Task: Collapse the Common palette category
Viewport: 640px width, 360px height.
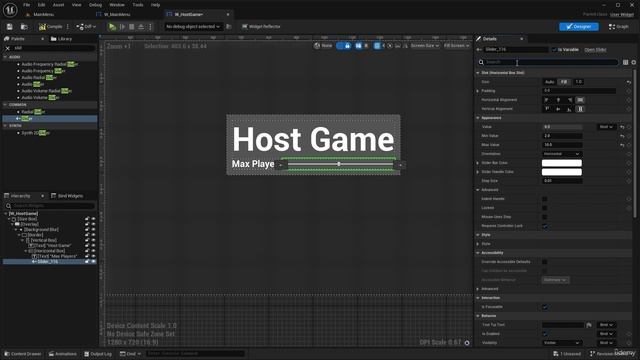Action: (x=5, y=104)
